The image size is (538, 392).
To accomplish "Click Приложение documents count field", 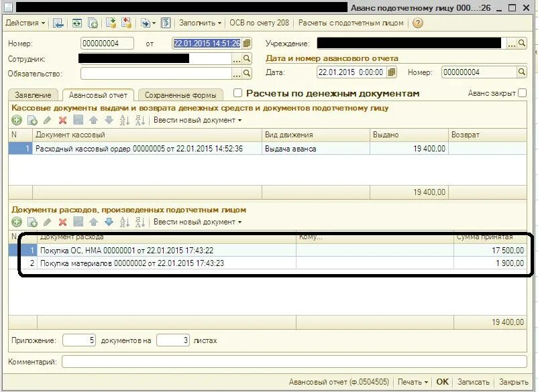I will tap(79, 340).
